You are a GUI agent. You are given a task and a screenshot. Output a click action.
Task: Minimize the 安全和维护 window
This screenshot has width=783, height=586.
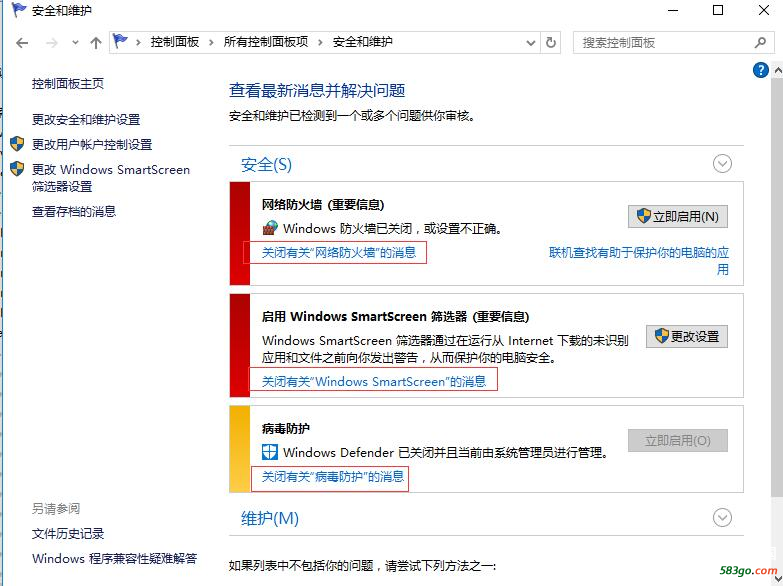pyautogui.click(x=673, y=10)
